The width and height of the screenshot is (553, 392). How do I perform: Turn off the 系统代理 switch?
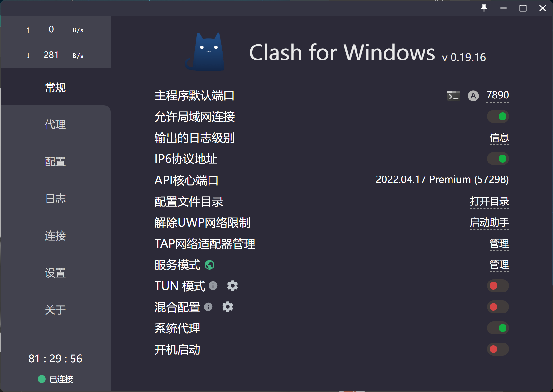tap(498, 328)
